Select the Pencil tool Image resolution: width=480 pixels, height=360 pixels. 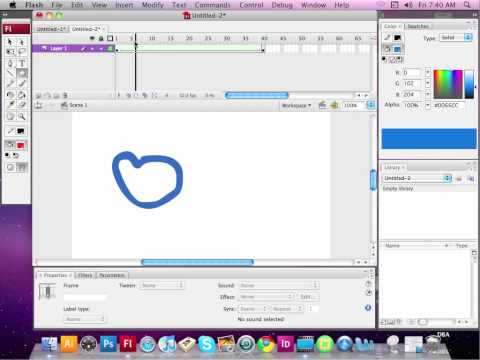(x=10, y=83)
